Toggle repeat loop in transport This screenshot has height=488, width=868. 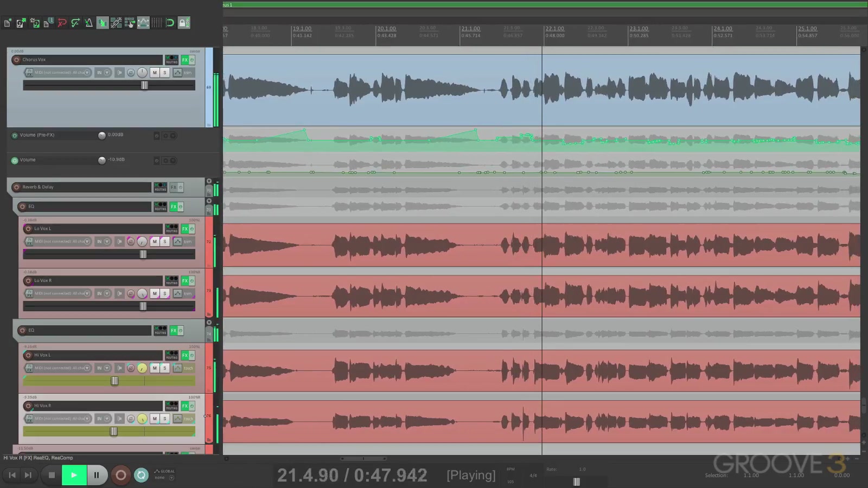(141, 475)
